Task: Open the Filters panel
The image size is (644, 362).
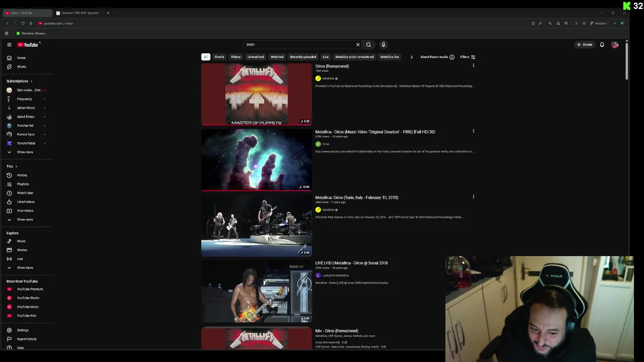Action: (467, 57)
